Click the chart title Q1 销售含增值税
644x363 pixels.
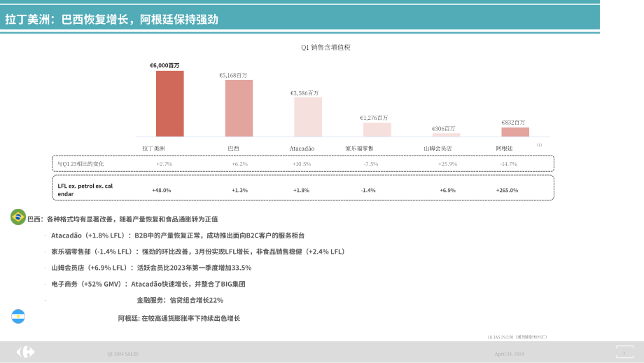pyautogui.click(x=325, y=47)
